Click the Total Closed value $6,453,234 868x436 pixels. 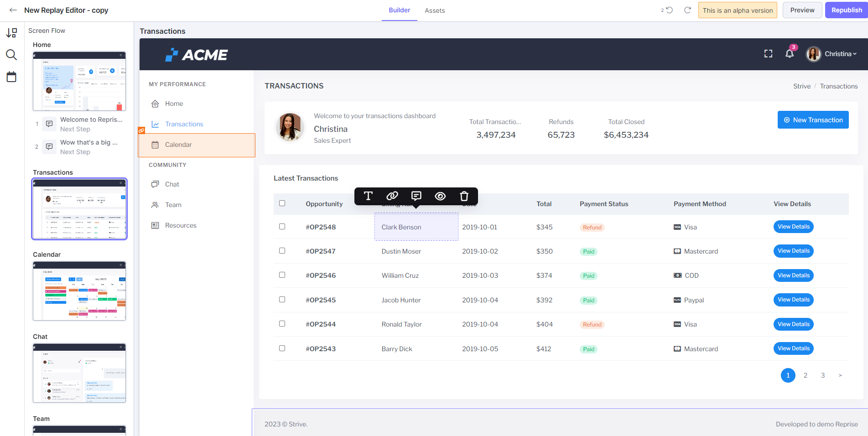click(x=626, y=135)
